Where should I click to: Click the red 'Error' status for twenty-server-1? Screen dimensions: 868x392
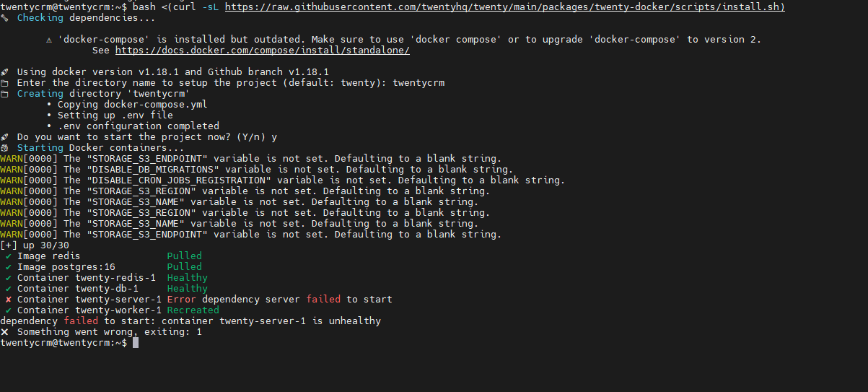click(181, 299)
